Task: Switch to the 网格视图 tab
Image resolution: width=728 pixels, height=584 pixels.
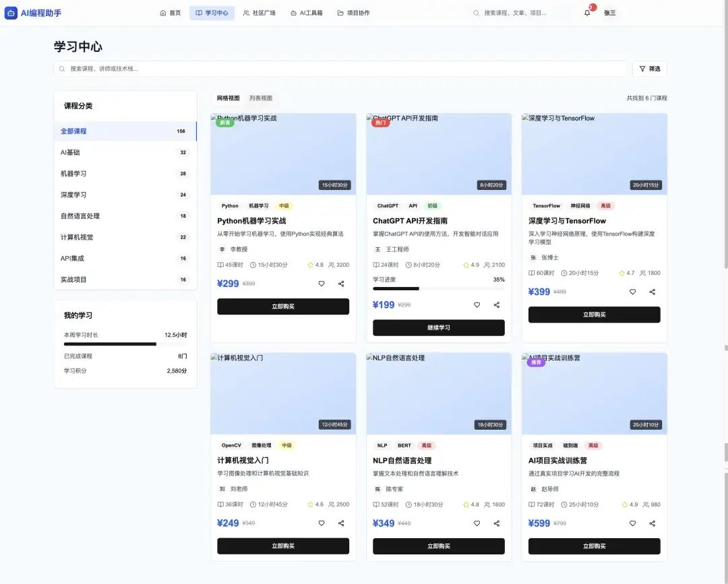Action: [x=228, y=98]
